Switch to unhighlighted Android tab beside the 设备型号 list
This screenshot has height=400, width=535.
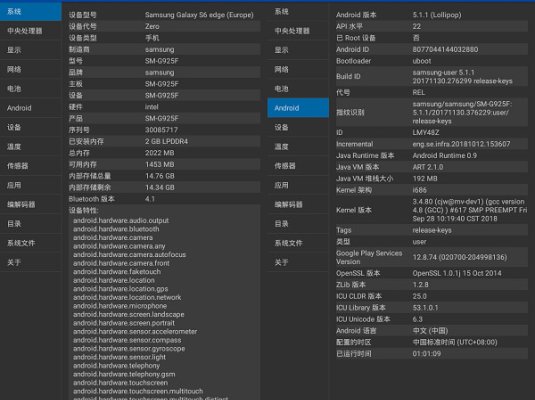point(31,108)
